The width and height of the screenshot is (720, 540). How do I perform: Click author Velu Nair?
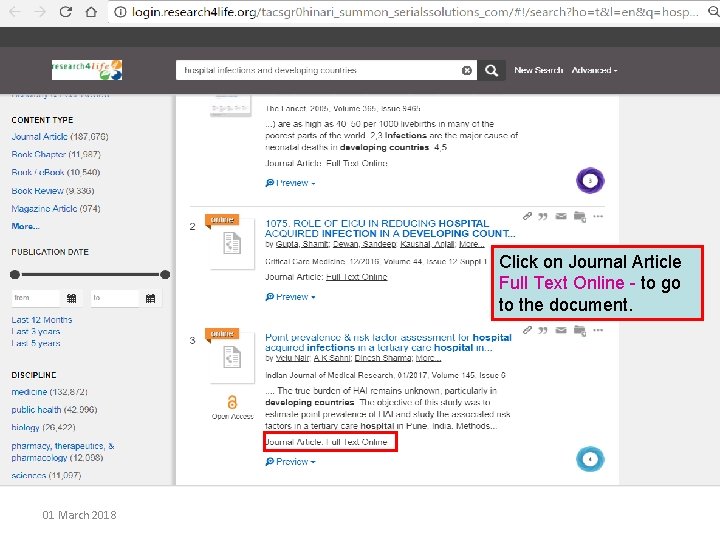(292, 358)
